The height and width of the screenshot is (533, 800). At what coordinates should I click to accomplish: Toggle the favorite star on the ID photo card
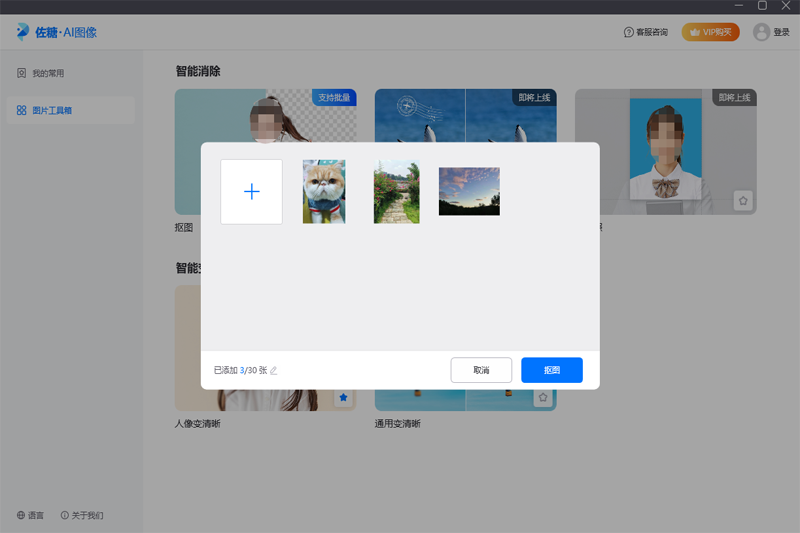743,200
